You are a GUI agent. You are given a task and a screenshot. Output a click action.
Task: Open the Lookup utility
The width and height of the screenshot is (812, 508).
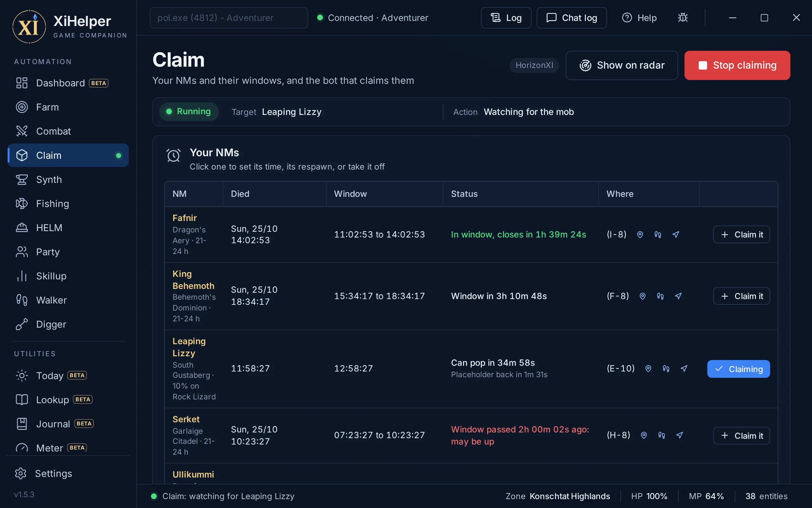[x=68, y=399]
